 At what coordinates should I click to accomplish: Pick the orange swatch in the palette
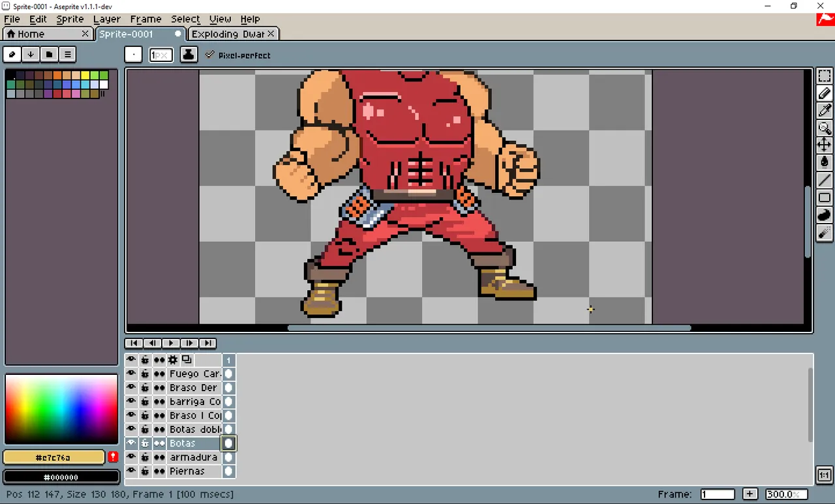coord(57,76)
